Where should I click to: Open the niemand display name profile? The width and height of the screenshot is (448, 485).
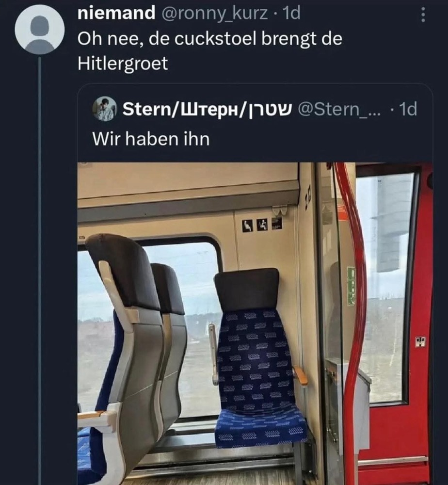pos(116,13)
